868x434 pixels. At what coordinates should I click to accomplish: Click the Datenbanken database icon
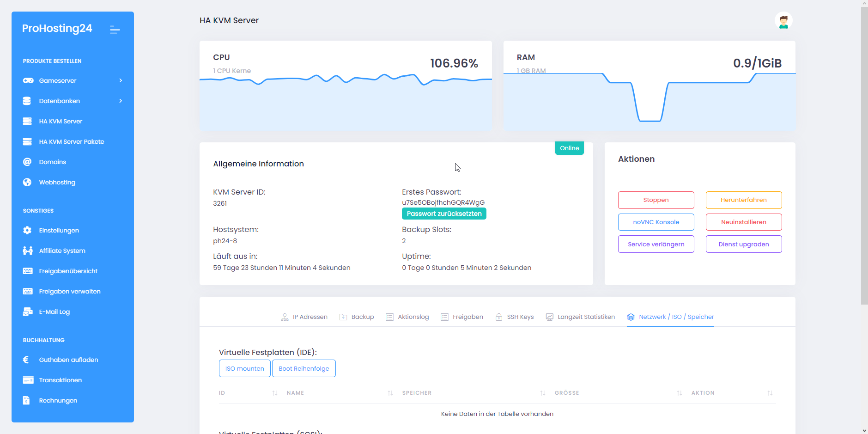[x=27, y=101]
